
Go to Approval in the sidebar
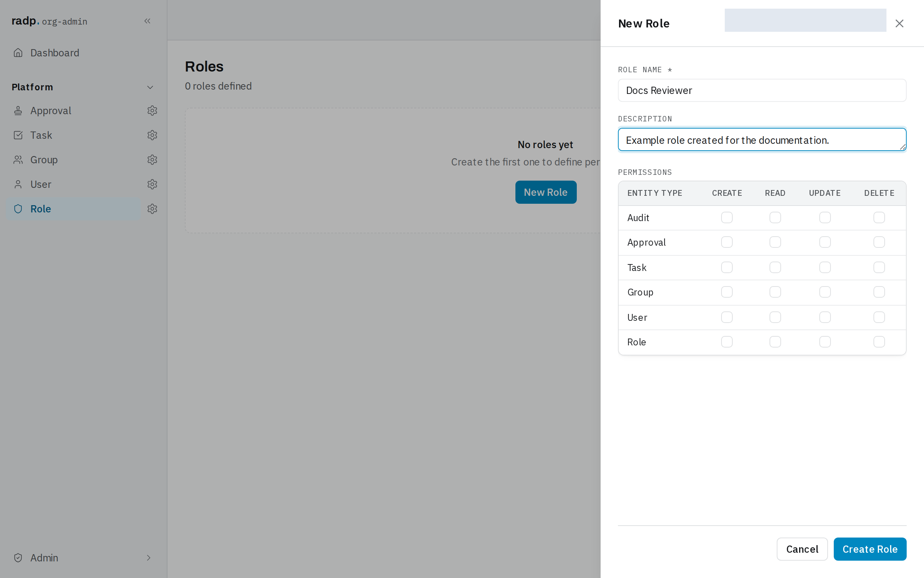click(73, 111)
